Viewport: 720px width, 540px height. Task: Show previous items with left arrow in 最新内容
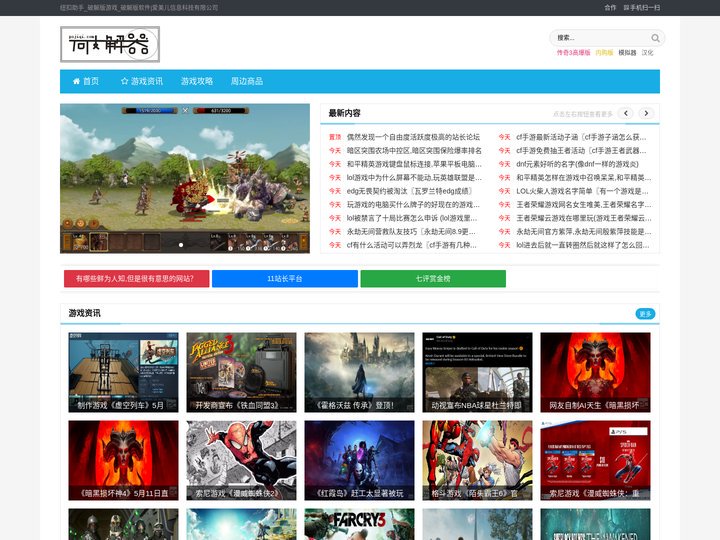coord(625,113)
